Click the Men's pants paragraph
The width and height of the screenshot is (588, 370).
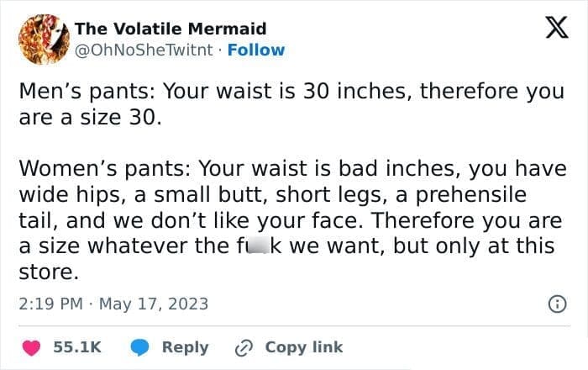[286, 103]
